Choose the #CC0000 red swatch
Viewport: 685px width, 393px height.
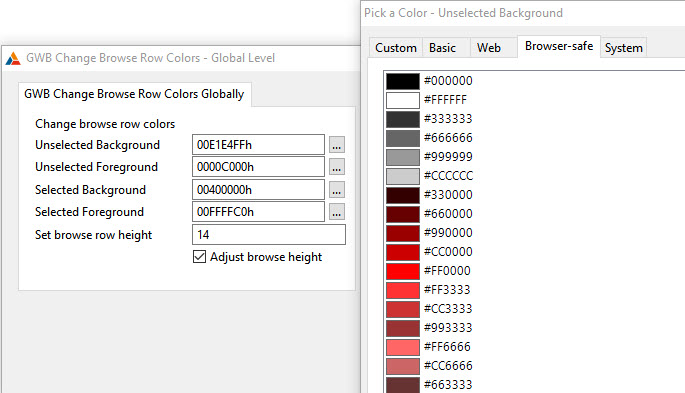(x=403, y=252)
